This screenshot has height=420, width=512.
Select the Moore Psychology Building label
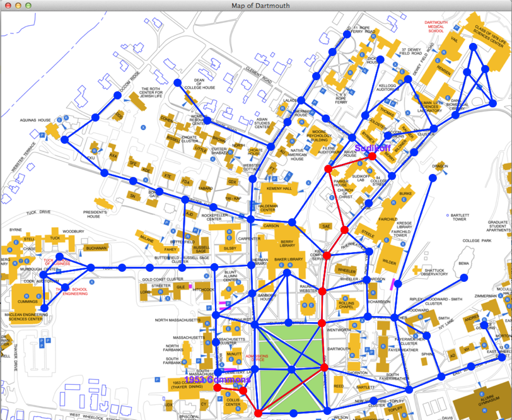(x=319, y=136)
